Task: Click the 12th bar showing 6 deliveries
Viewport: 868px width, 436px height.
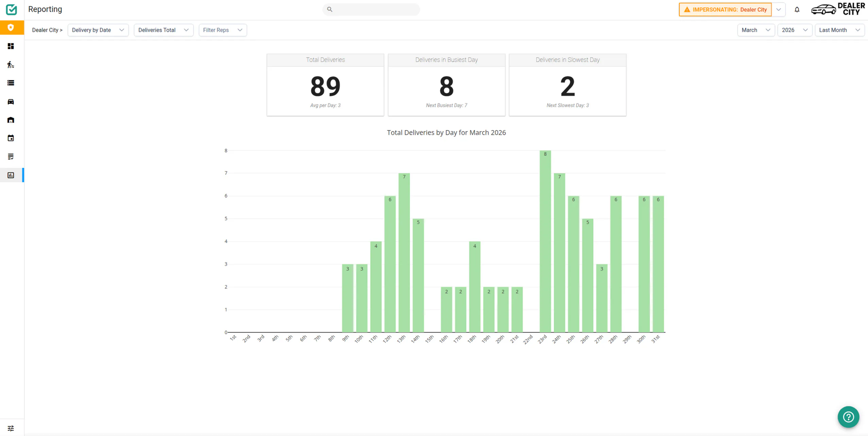Action: click(x=390, y=264)
